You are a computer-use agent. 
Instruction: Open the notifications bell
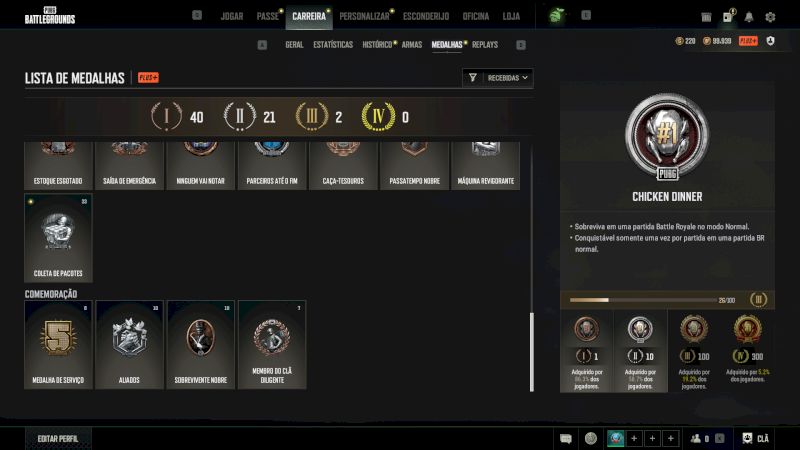749,17
